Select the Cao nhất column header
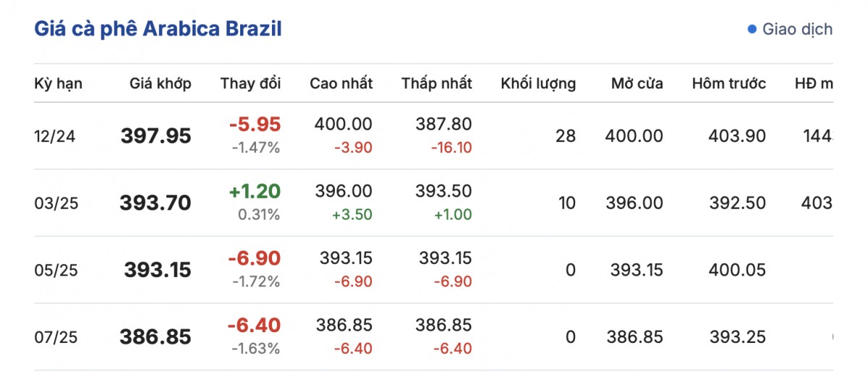Image resolution: width=868 pixels, height=377 pixels. (x=341, y=83)
